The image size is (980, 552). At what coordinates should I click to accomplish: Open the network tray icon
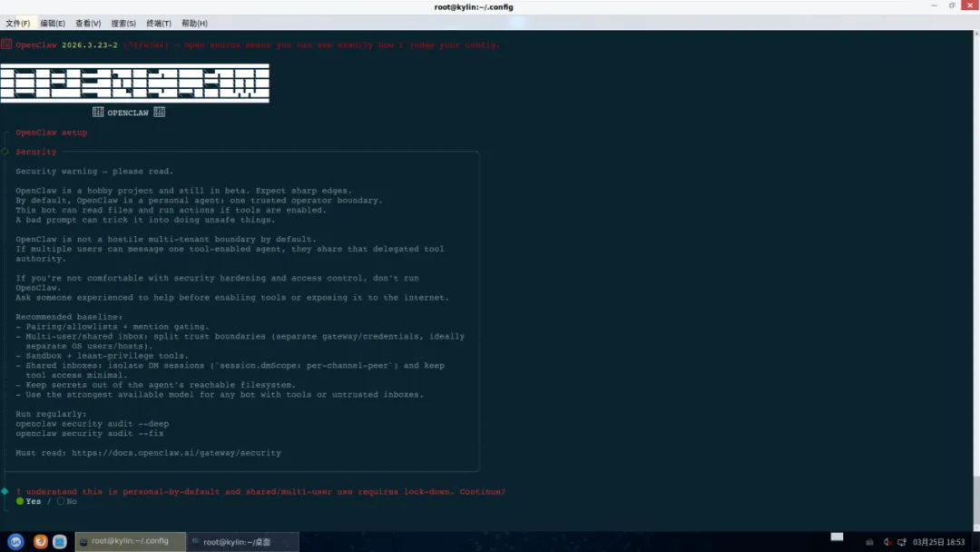[902, 542]
